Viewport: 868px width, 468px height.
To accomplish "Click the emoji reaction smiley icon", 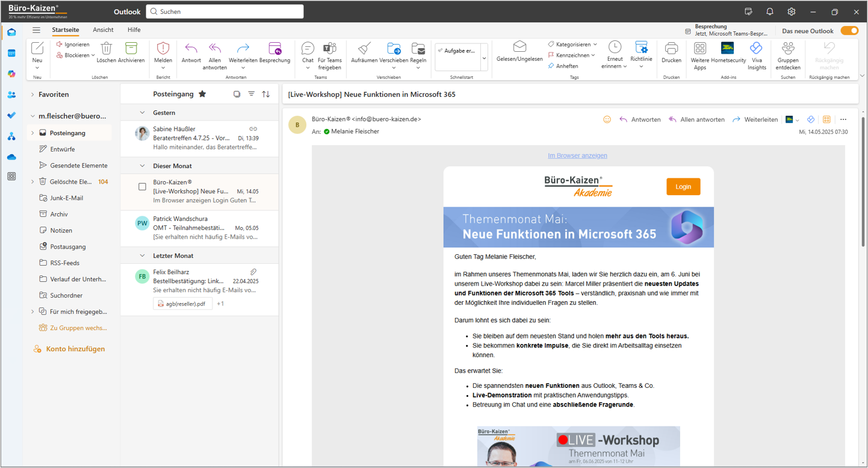I will (607, 119).
